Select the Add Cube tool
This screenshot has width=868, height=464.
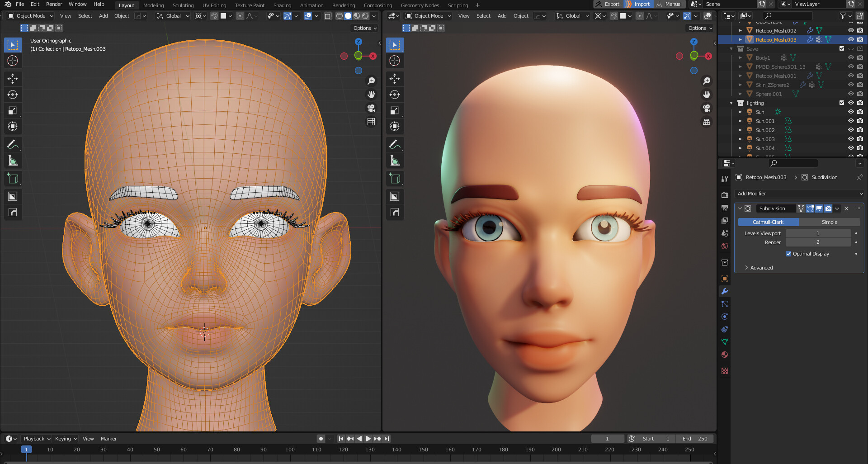tap(13, 178)
